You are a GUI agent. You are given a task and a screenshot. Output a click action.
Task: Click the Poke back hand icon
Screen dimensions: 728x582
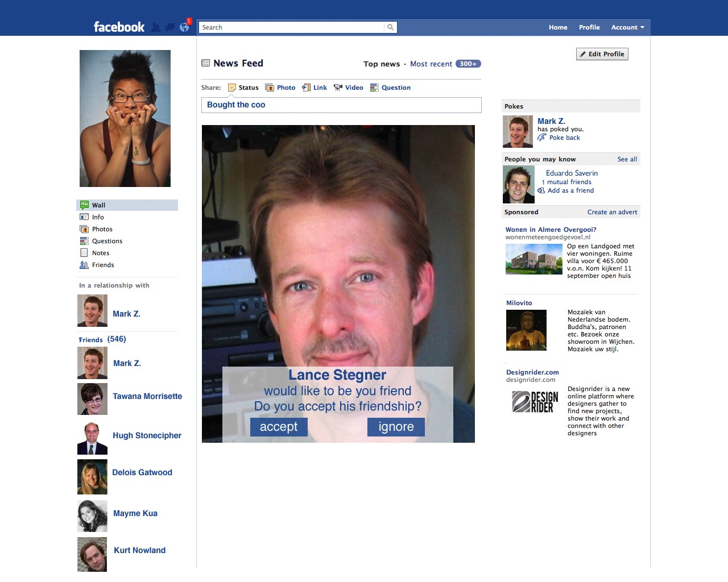point(542,138)
